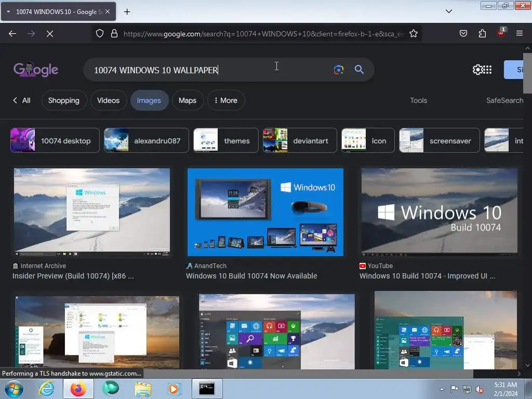
Task: Filter by icon chip
Action: tap(368, 140)
